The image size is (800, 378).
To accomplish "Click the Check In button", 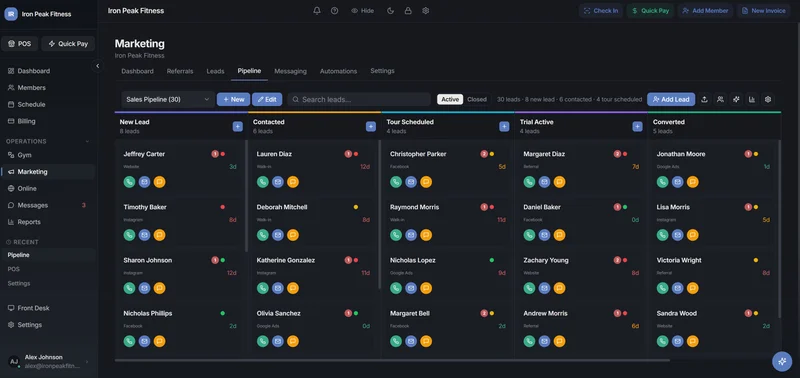I will [601, 11].
